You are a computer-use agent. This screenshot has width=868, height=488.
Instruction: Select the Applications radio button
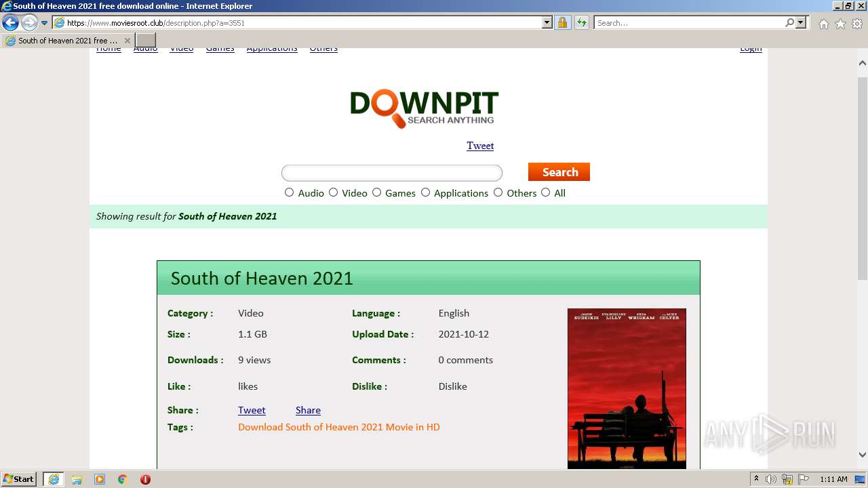coord(426,192)
